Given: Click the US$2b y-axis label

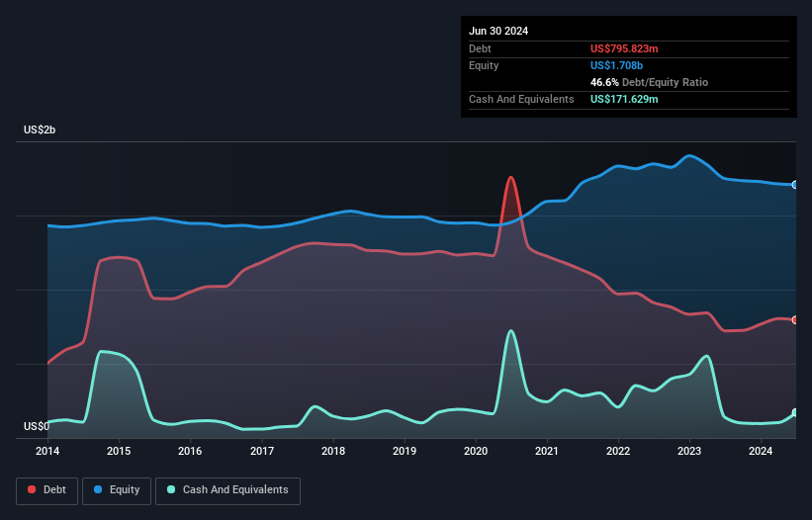Looking at the screenshot, I should (x=40, y=130).
